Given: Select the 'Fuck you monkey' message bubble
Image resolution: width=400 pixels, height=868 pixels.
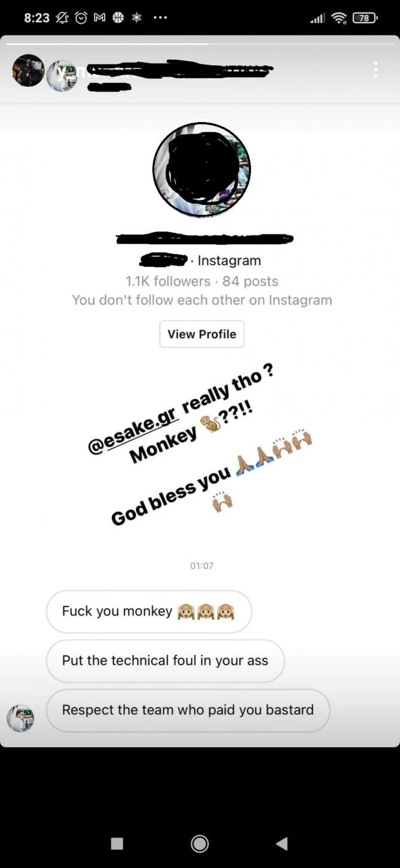Looking at the screenshot, I should point(148,612).
